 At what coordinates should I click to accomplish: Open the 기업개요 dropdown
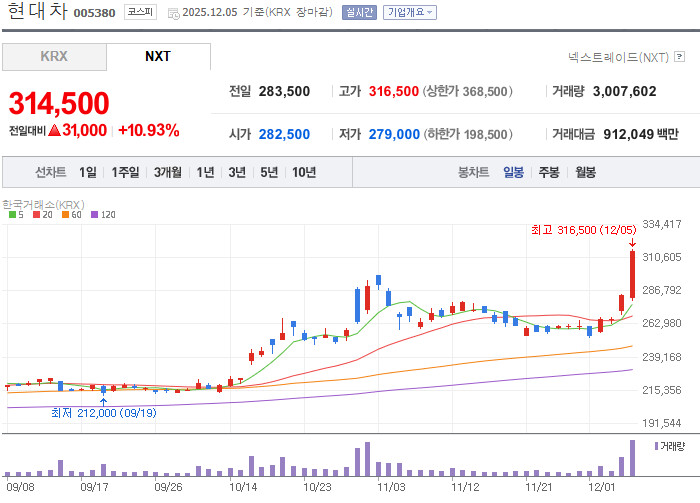[410, 13]
